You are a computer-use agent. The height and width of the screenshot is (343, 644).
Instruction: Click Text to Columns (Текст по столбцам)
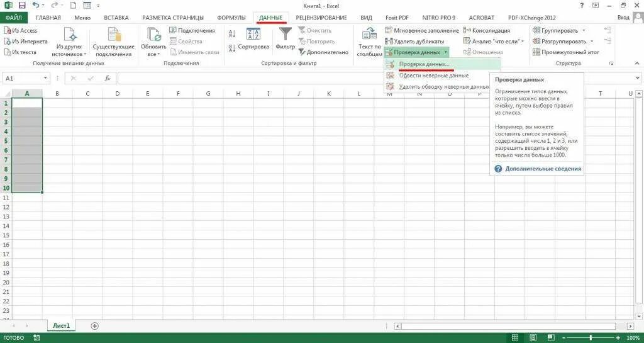pyautogui.click(x=369, y=42)
